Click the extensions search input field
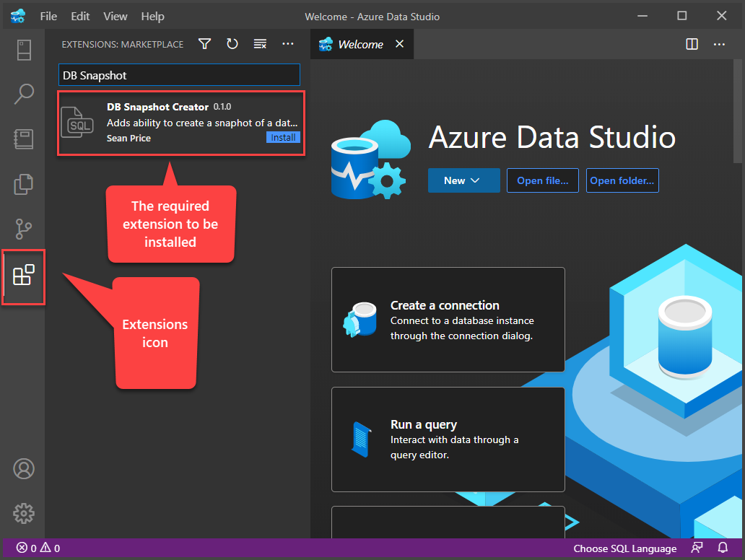 179,75
